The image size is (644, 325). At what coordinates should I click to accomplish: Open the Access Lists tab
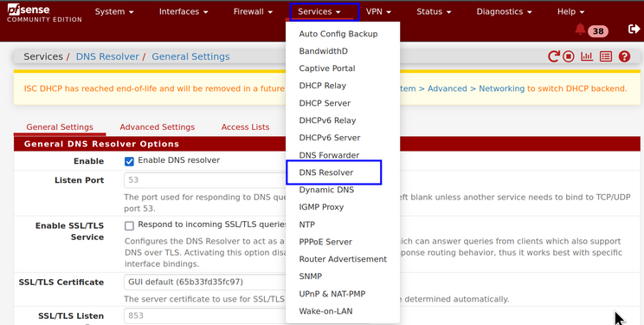click(x=245, y=127)
